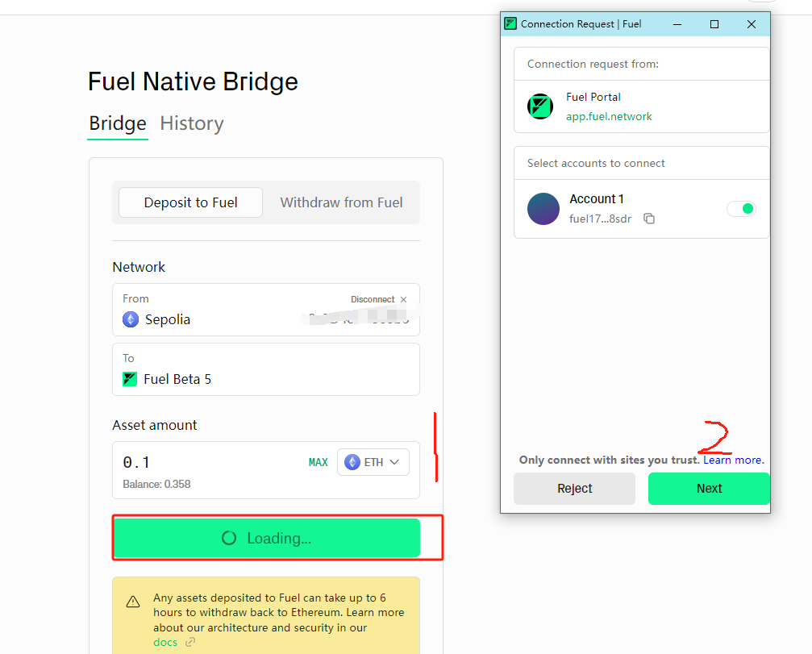Screen dimensions: 812x654
Task: Click the X icon beside Disconnect
Action: (x=403, y=299)
